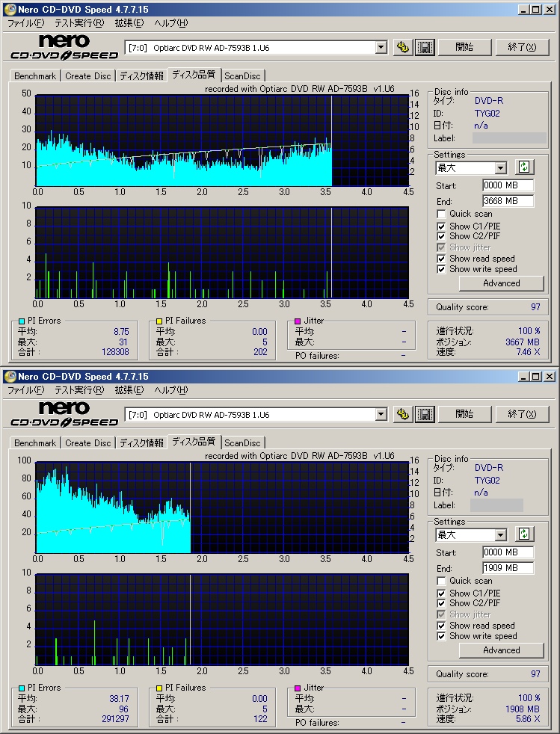The image size is (560, 734).
Task: Open テスト実行(R) menu in top window
Action: (79, 23)
